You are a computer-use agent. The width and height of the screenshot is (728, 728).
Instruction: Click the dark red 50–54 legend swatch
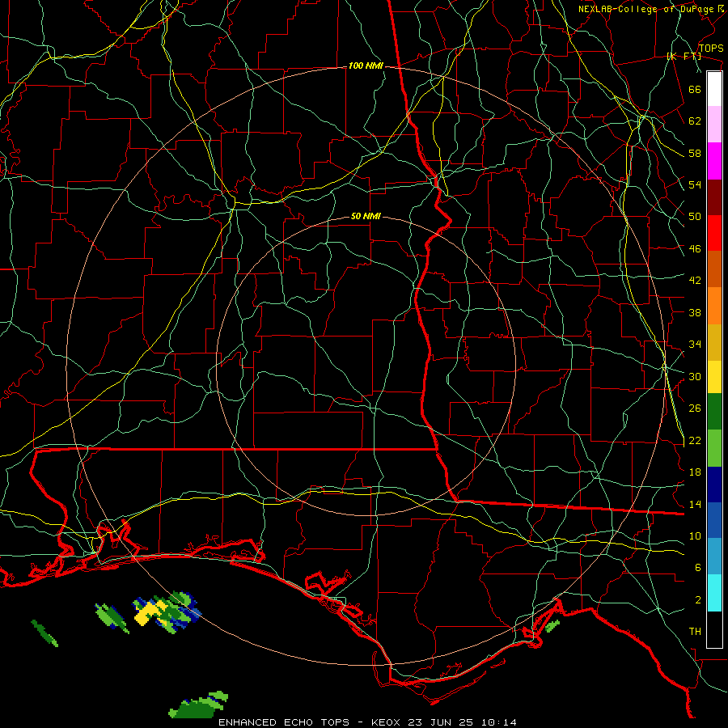[714, 197]
